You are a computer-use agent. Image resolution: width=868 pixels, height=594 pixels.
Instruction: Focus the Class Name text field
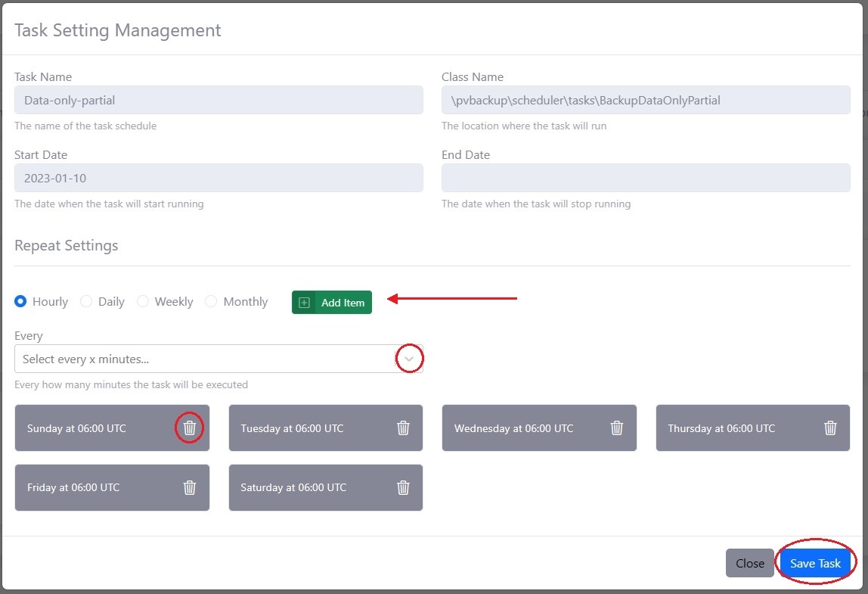(x=646, y=100)
